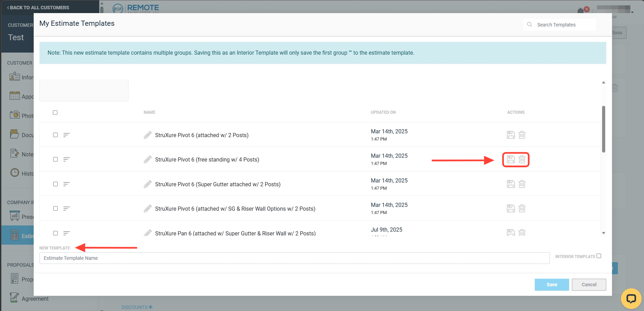This screenshot has width=644, height=311.
Task: Click trash icon for SG & Riser Wall template
Action: tap(522, 209)
